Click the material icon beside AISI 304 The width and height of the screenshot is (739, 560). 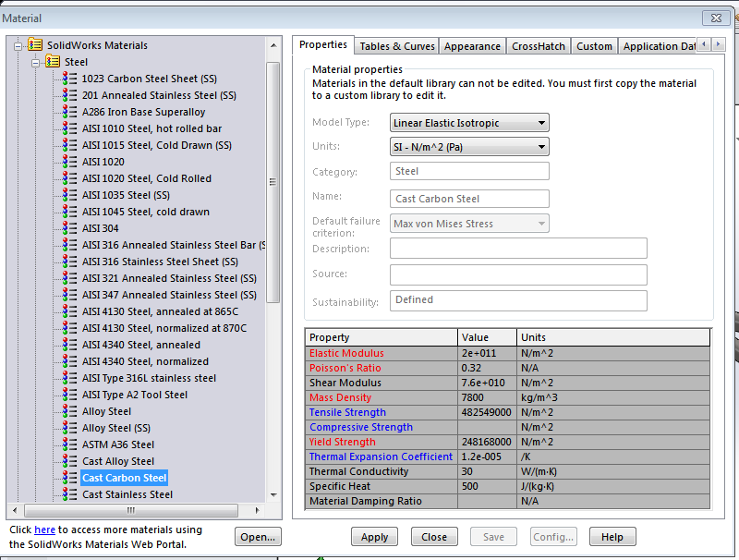pos(70,227)
